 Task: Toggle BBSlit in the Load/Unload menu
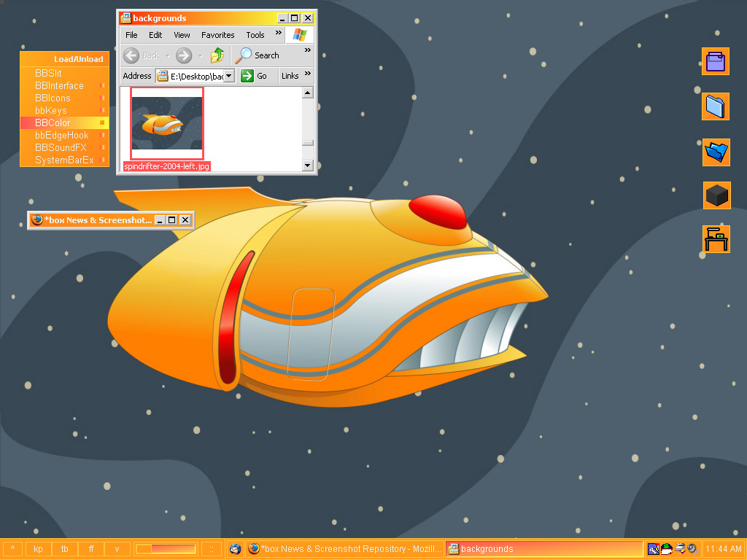click(x=65, y=73)
